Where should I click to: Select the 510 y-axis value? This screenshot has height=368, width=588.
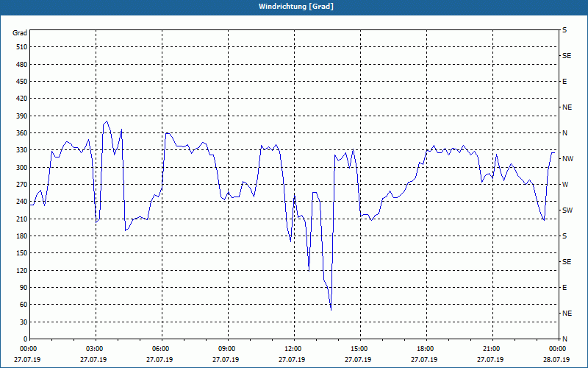tap(22, 47)
